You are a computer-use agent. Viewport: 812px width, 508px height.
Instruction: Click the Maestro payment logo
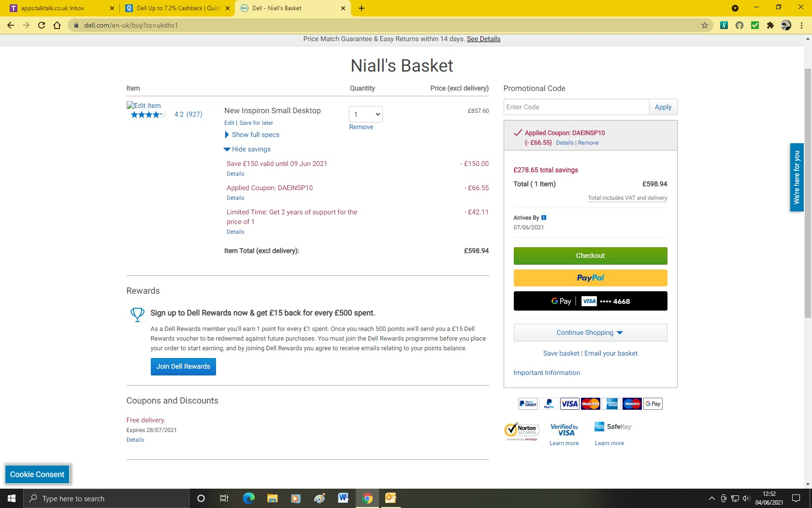[632, 403]
